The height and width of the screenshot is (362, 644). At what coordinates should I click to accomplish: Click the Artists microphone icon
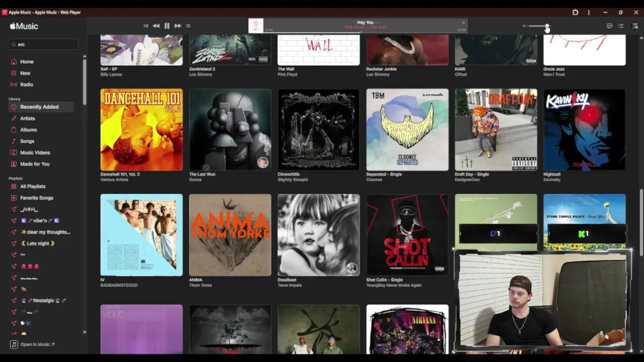point(14,118)
